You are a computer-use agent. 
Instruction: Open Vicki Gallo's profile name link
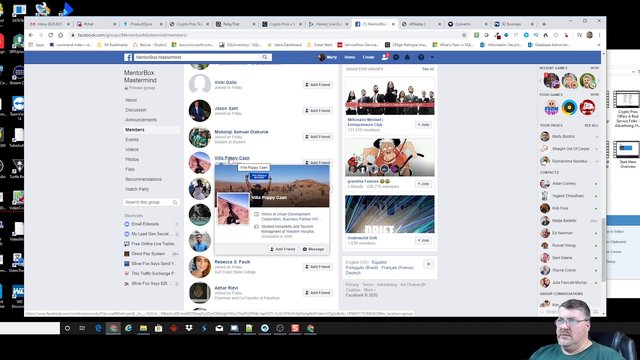tap(225, 82)
